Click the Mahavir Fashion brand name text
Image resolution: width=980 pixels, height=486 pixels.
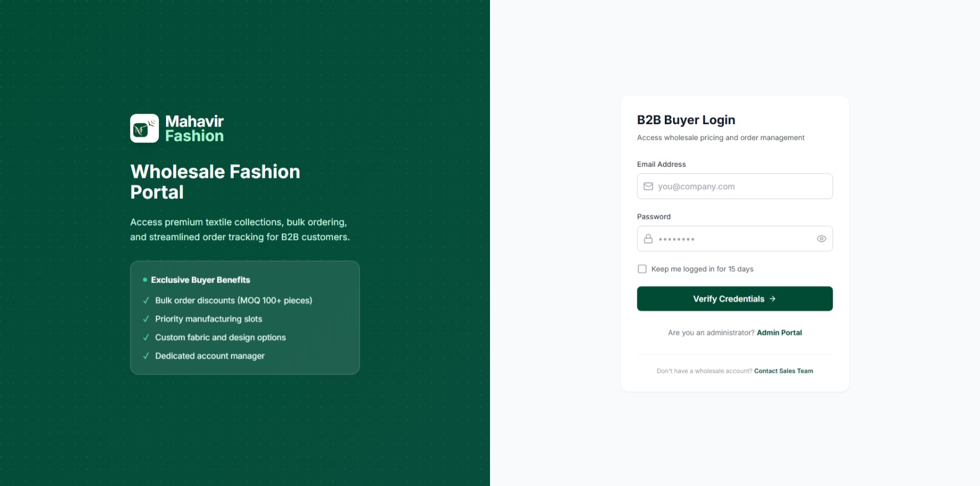pyautogui.click(x=194, y=128)
